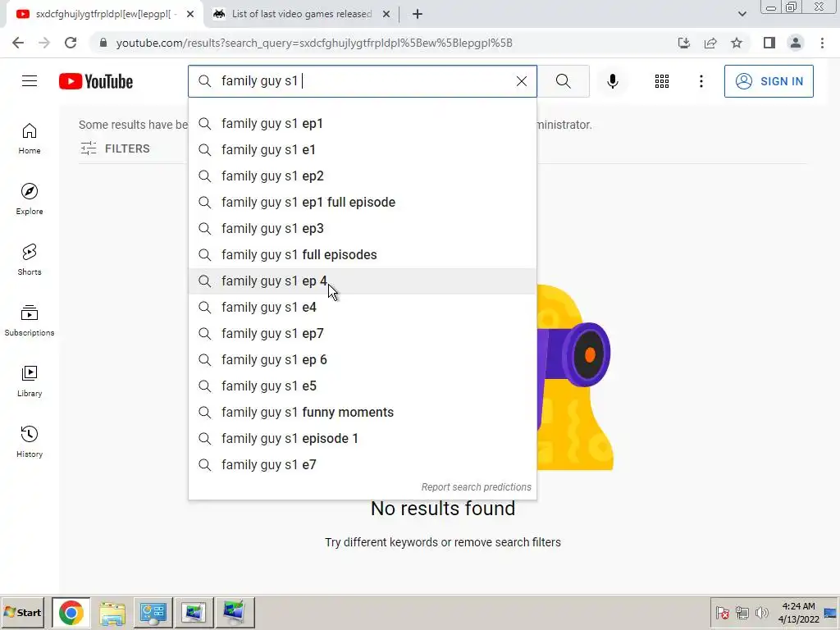
Task: Open Explore in the sidebar
Action: point(30,199)
